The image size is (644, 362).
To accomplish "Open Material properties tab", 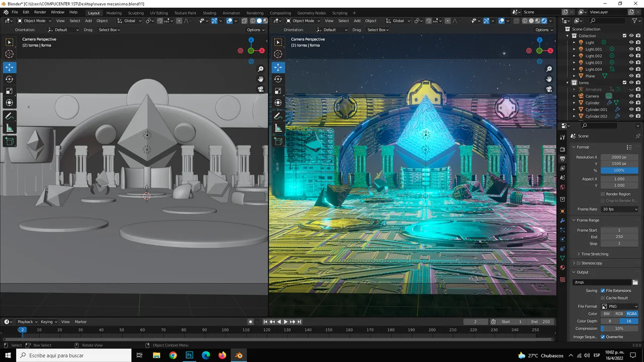I will 562,267.
